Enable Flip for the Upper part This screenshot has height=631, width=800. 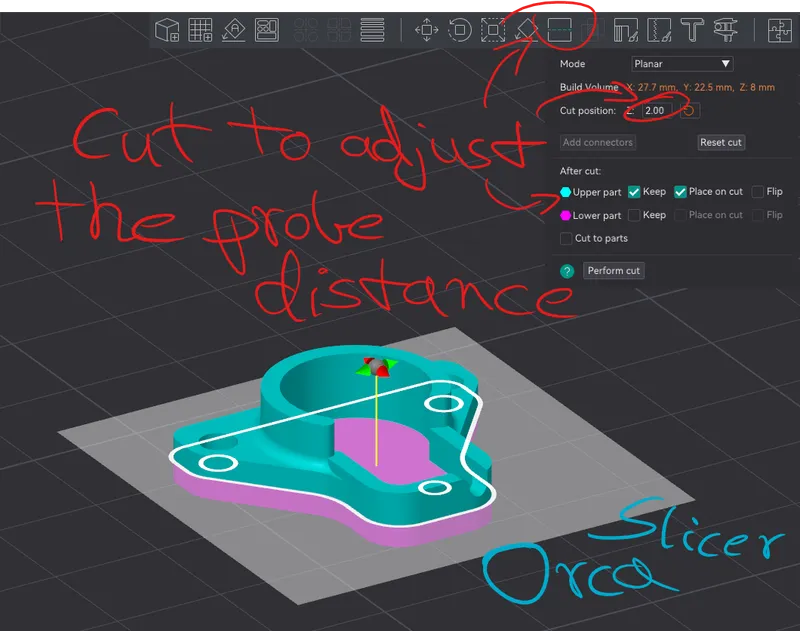click(758, 192)
